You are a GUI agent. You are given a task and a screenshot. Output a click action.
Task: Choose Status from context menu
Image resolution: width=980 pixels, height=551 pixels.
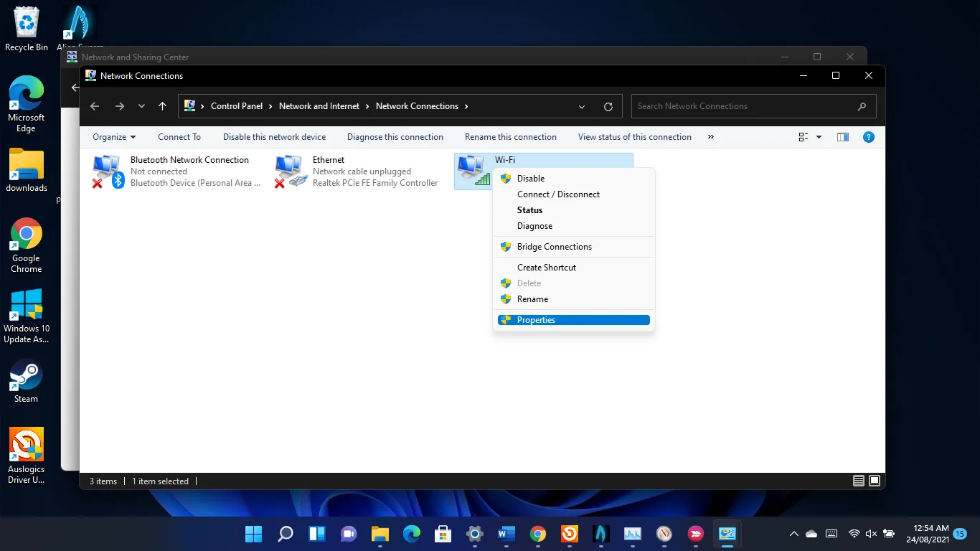pyautogui.click(x=574, y=210)
